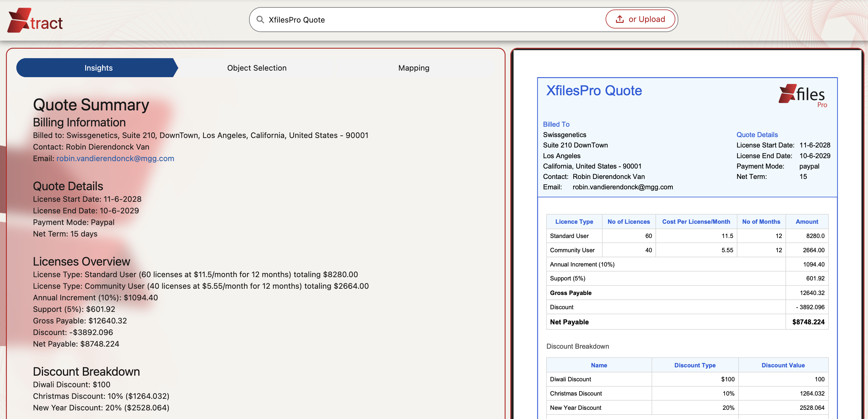868x419 pixels.
Task: Select the 'Billed to: Swissgenetics' line
Action: tap(200, 135)
